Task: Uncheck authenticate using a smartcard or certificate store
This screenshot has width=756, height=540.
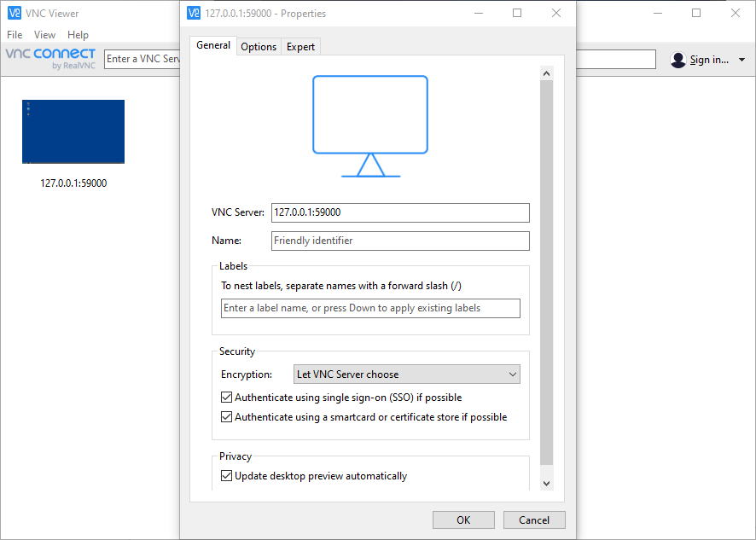Action: pos(226,416)
